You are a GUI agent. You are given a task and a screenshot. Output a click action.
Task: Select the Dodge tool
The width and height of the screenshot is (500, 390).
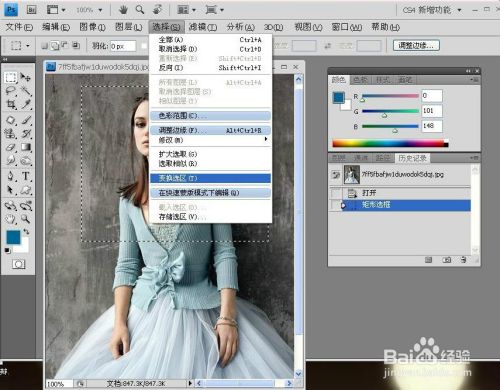[26, 160]
